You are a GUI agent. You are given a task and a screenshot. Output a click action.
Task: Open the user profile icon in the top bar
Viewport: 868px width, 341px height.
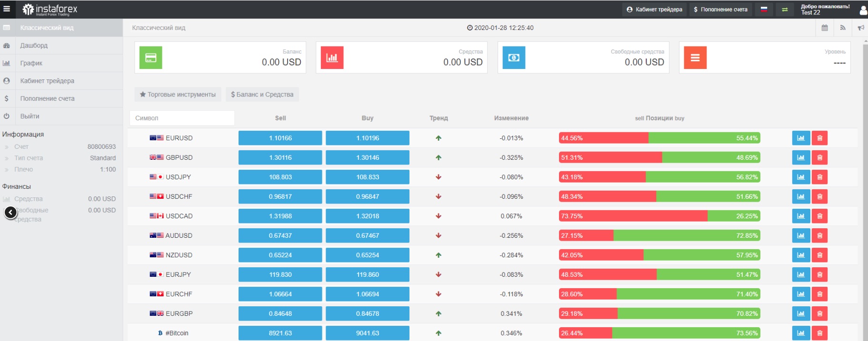(x=863, y=10)
